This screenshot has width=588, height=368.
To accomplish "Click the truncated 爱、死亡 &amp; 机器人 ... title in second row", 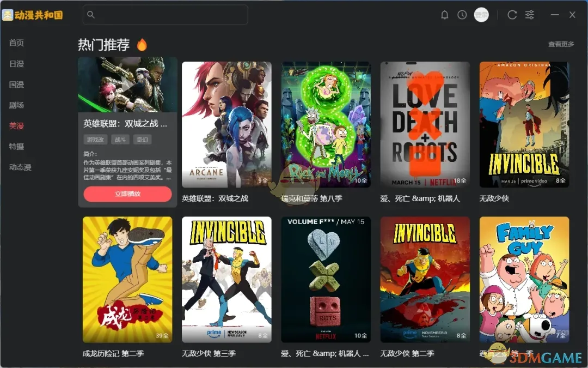I will [x=325, y=353].
